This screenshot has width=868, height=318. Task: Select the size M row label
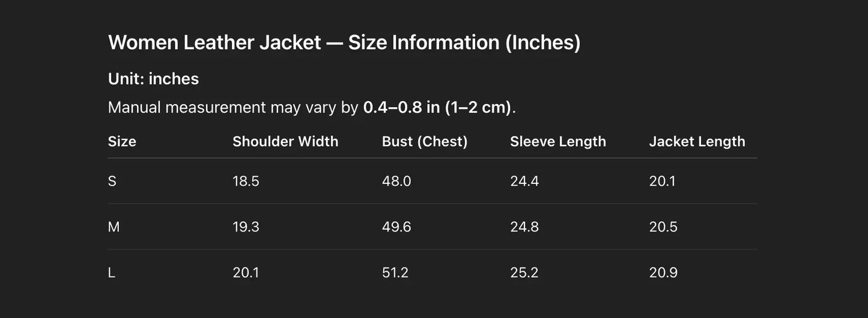(114, 227)
